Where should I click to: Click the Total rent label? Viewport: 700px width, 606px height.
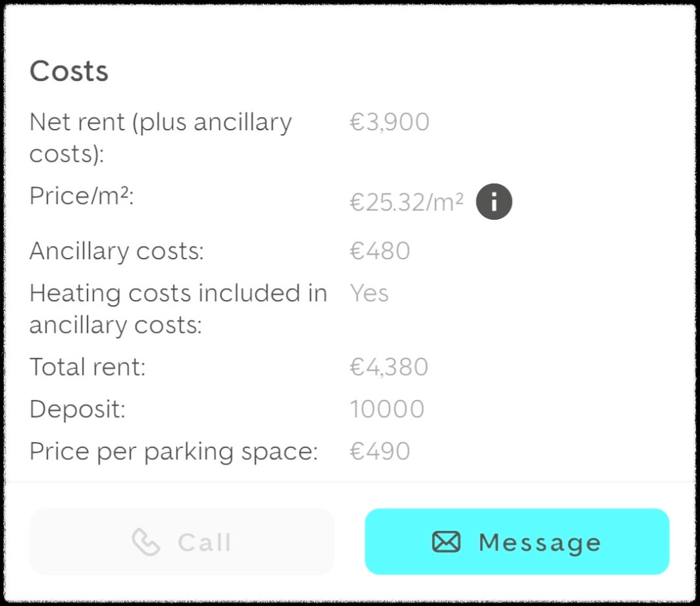point(87,367)
